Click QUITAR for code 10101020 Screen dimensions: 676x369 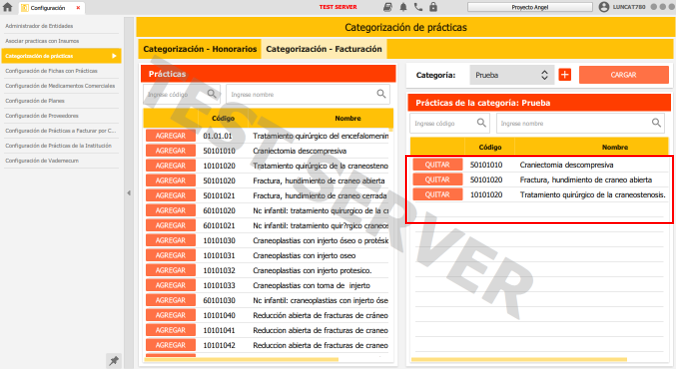click(438, 194)
